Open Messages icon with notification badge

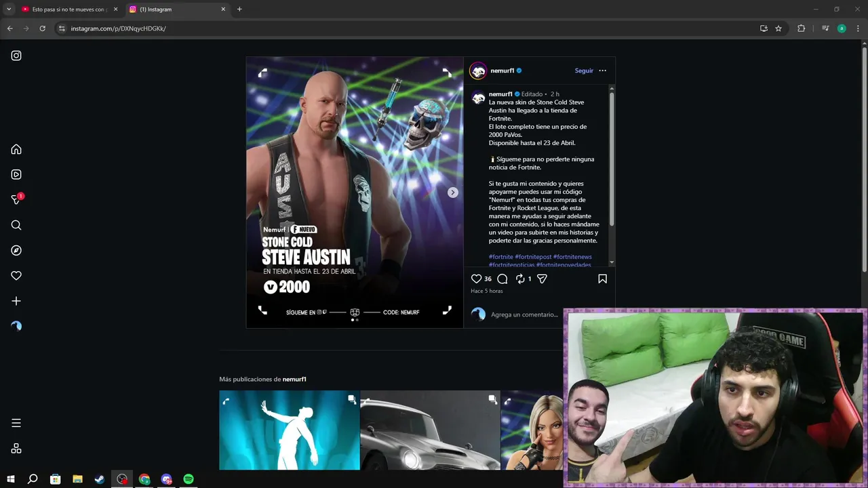(x=17, y=199)
